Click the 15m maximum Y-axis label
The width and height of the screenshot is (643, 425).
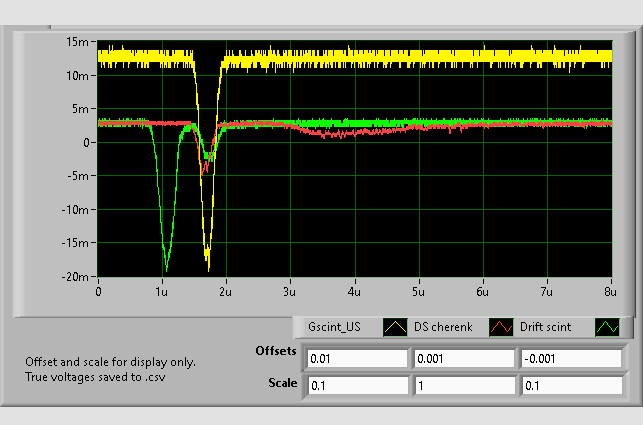pos(78,42)
